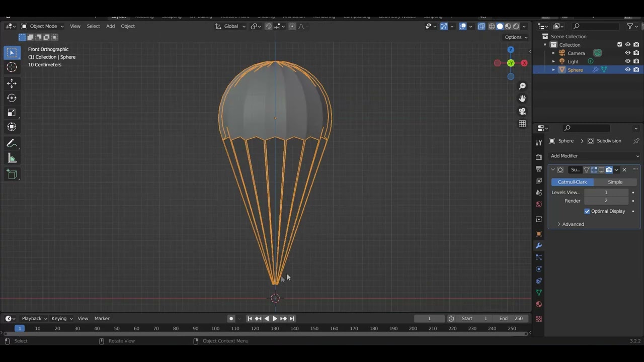
Task: Remove the Subdivision modifier with X
Action: (624, 170)
